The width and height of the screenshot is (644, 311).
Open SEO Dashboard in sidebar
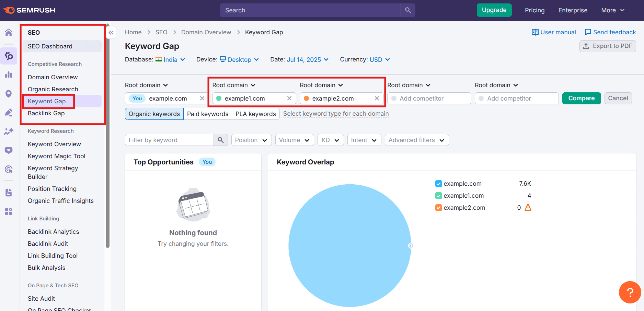(x=62, y=46)
